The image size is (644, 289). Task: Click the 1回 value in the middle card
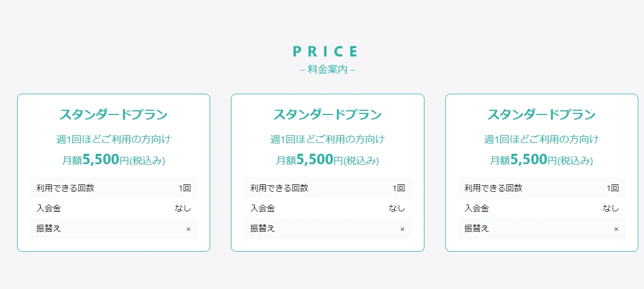pyautogui.click(x=399, y=188)
